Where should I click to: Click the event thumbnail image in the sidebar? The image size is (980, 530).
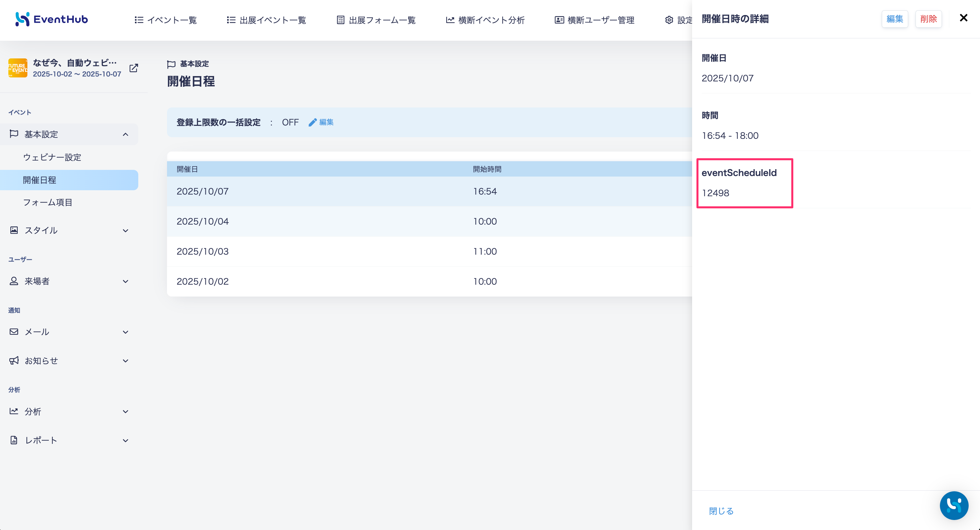point(18,68)
